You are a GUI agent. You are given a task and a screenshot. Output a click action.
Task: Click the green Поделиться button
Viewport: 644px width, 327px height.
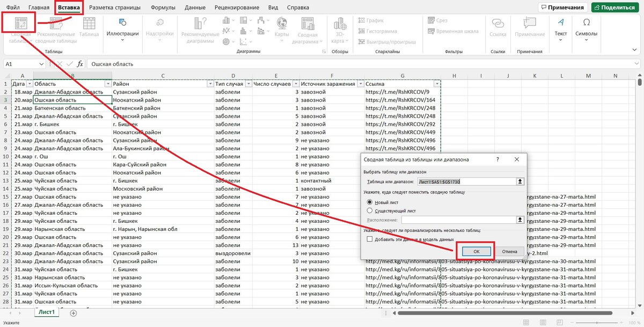click(x=615, y=8)
